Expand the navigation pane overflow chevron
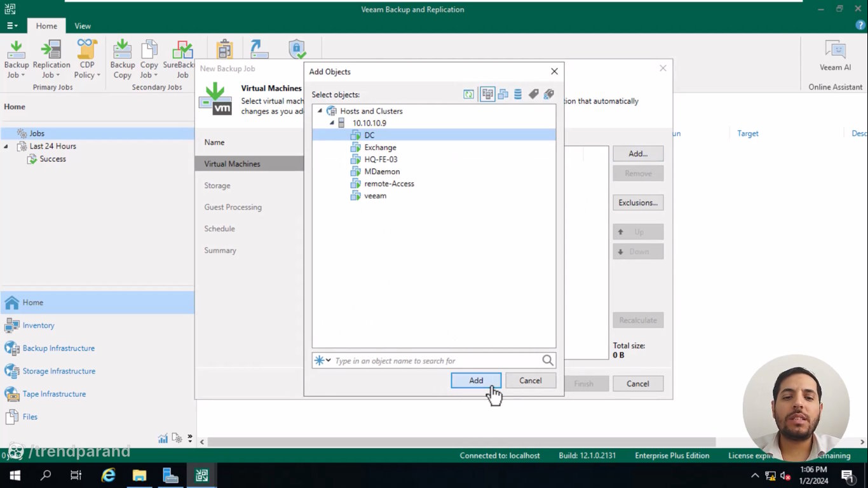The width and height of the screenshot is (868, 488). (190, 438)
